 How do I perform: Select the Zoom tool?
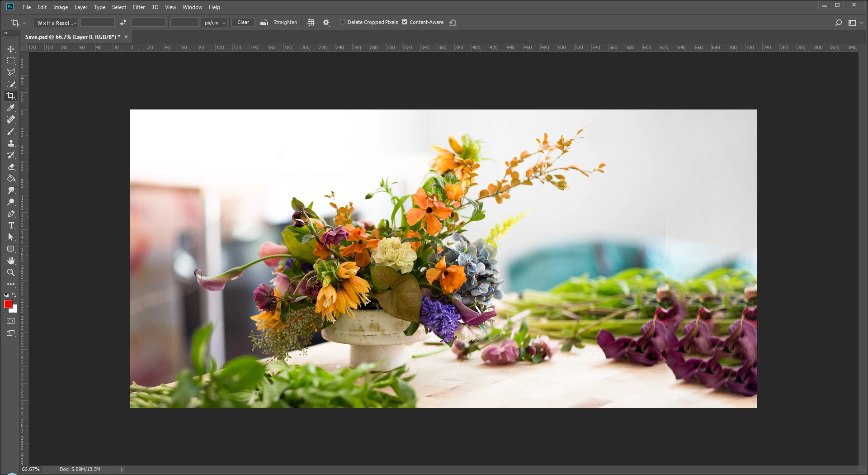[x=11, y=272]
